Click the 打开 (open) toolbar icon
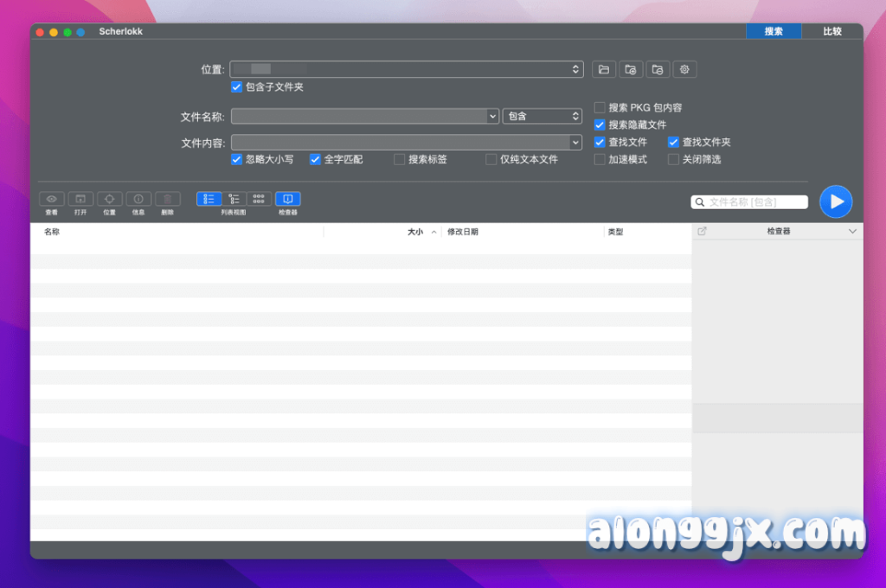 click(80, 199)
